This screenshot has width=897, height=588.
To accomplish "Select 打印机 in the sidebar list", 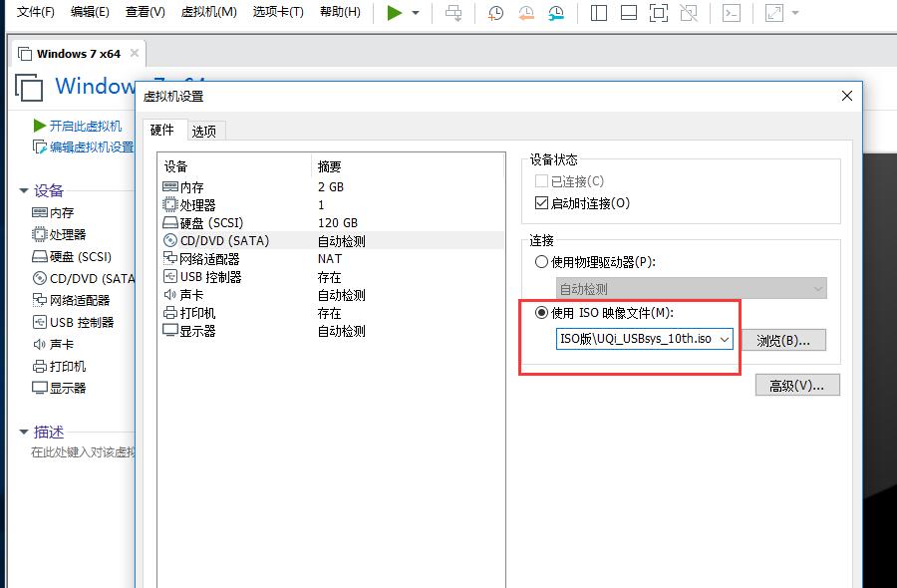I will tap(59, 366).
